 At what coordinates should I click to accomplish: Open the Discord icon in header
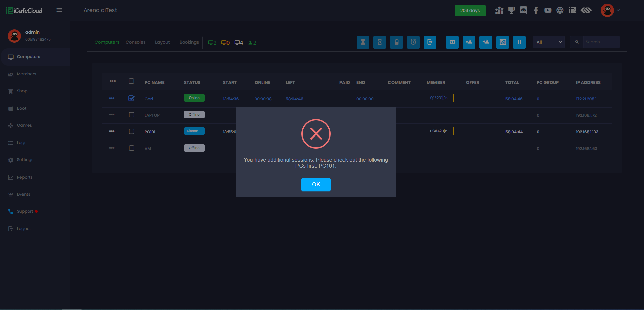[523, 10]
